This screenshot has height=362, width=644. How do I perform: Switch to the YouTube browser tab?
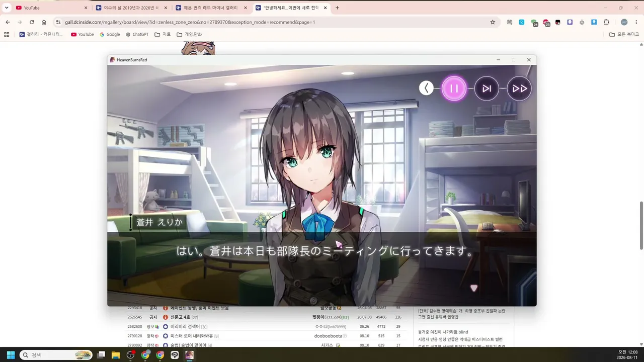pyautogui.click(x=50, y=8)
